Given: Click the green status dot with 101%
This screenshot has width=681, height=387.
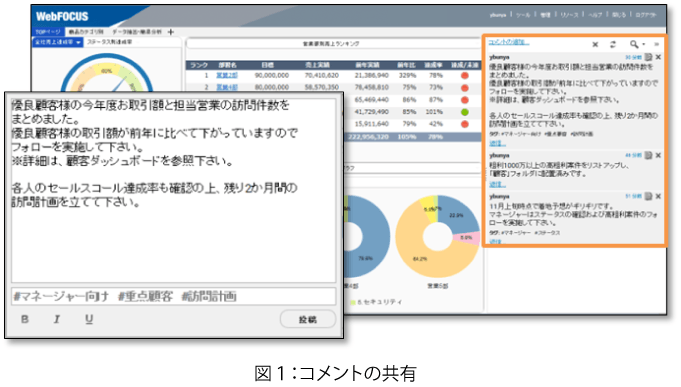Looking at the screenshot, I should (x=464, y=112).
